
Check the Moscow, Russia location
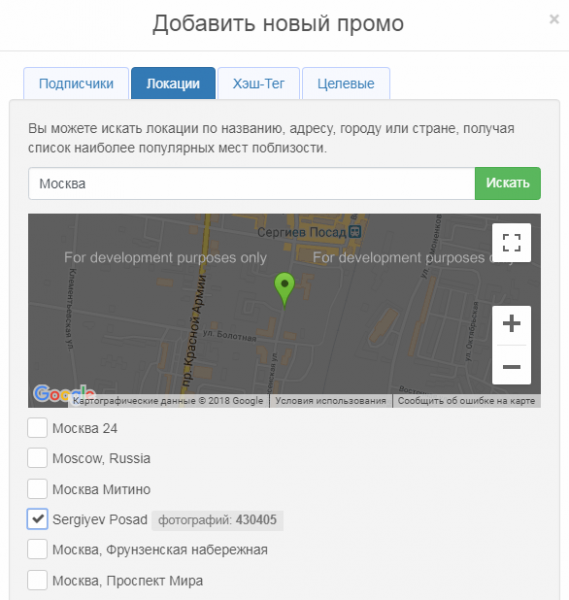click(37, 458)
